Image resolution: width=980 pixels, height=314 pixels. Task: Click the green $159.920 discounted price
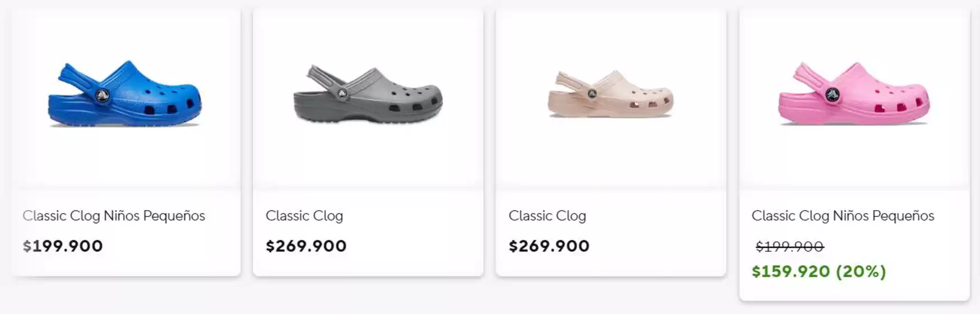tap(791, 272)
